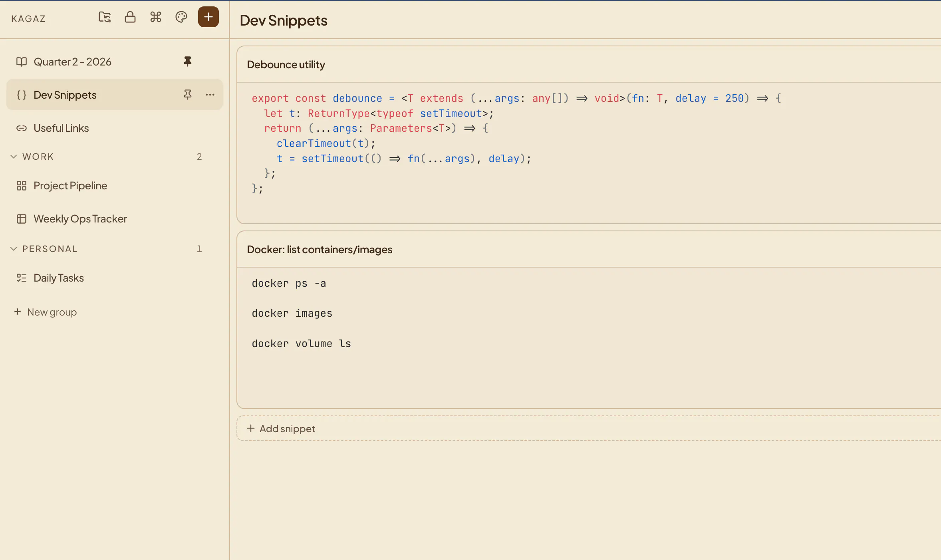Viewport: 941px width, 560px height.
Task: Collapse the PERSONAL group
Action: [14, 249]
